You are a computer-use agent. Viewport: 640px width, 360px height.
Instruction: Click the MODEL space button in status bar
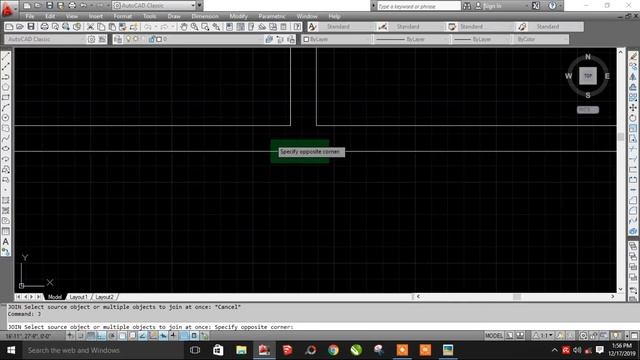[493, 336]
